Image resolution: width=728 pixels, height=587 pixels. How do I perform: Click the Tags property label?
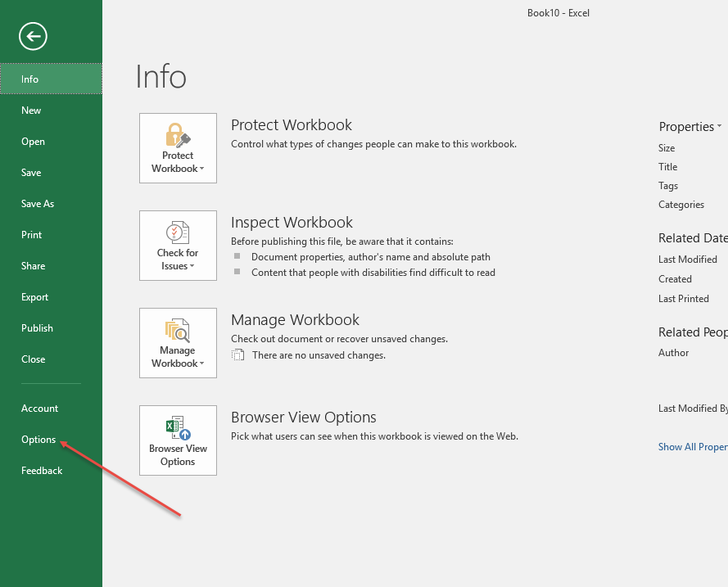point(668,186)
